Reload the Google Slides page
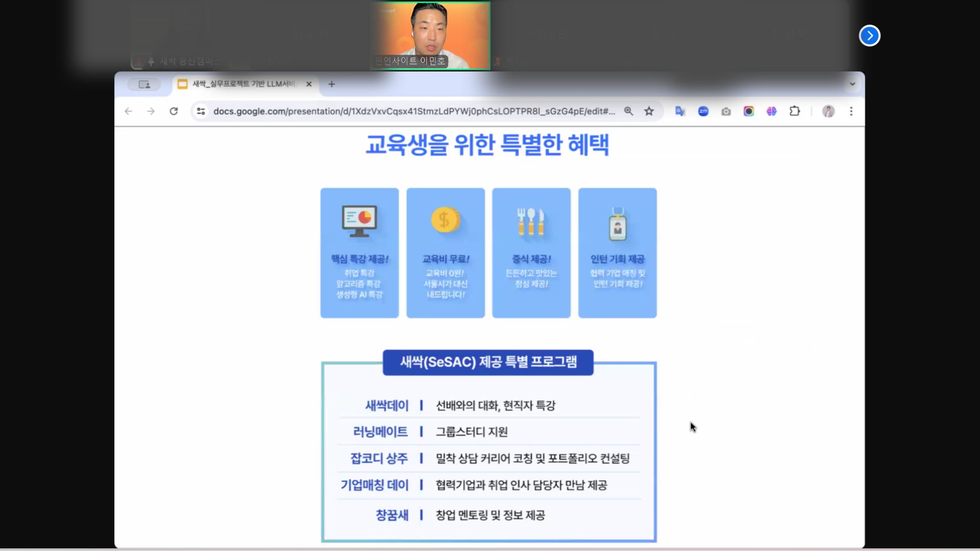Screen dimensions: 980x551 174,111
